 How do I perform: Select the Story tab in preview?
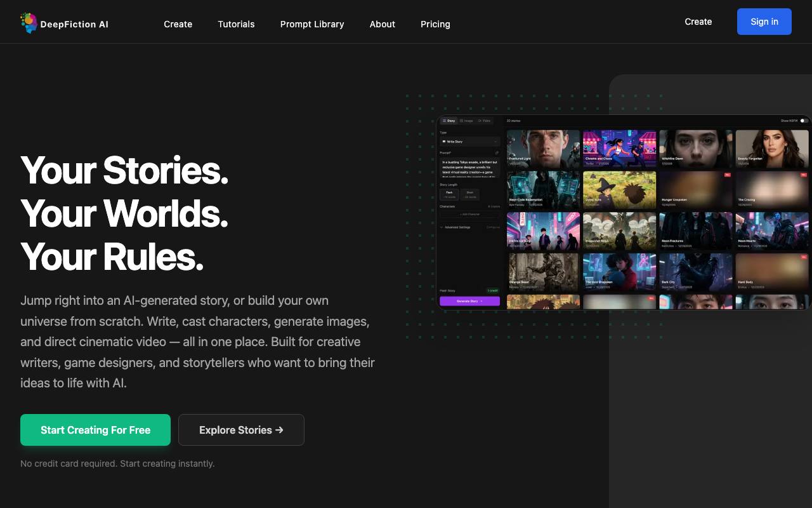point(449,121)
